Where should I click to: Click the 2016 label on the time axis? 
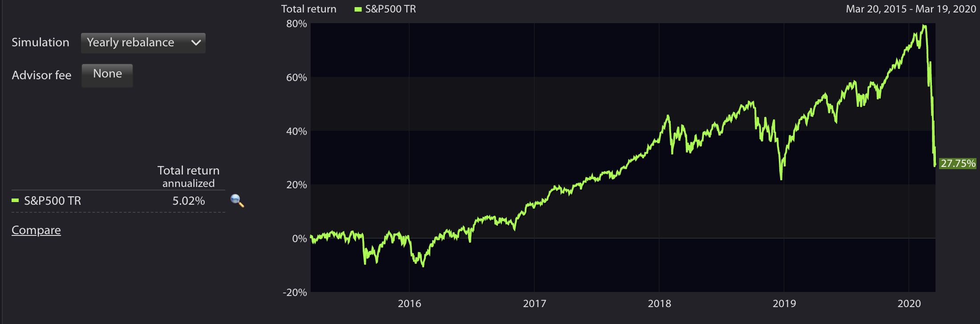pyautogui.click(x=409, y=304)
